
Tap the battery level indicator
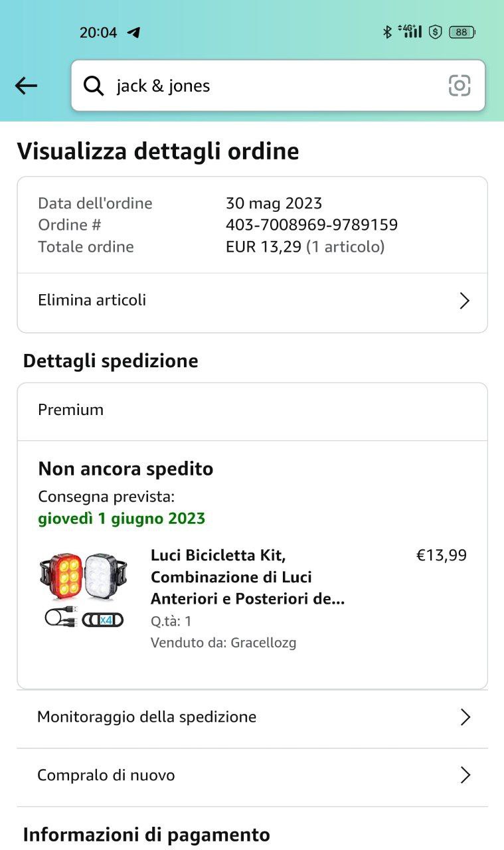point(462,32)
